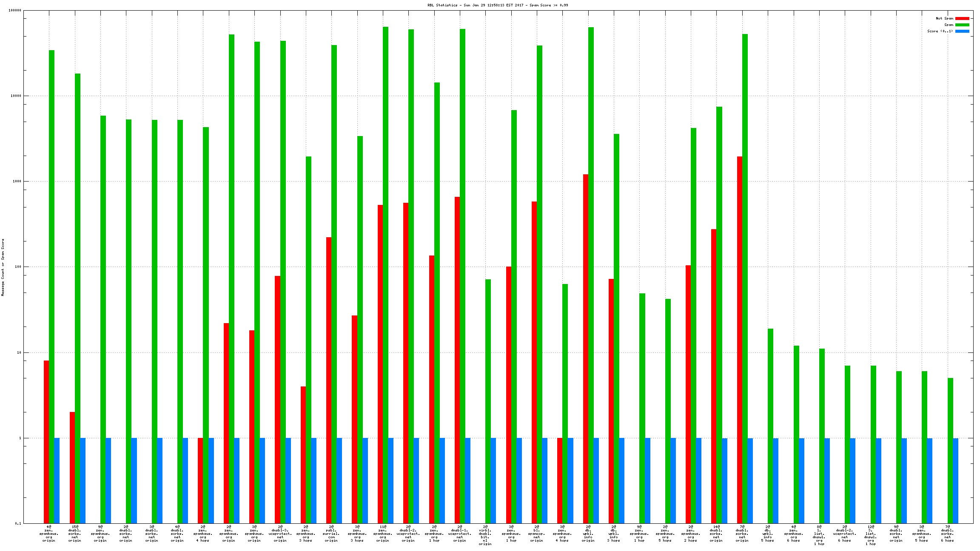
Task: Select the psbl.surriel.com origin axis label
Action: (x=331, y=534)
